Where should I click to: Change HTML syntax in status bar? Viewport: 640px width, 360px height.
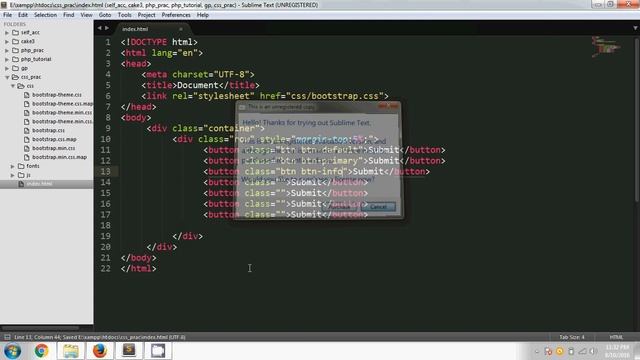[616, 337]
